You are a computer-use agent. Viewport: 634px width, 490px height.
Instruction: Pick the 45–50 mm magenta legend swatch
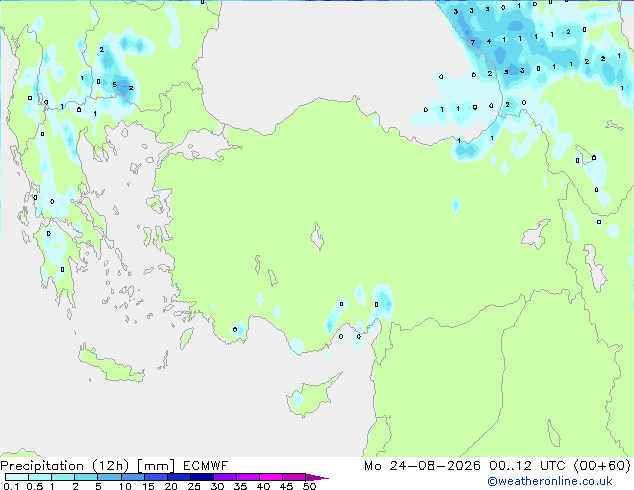click(x=294, y=477)
